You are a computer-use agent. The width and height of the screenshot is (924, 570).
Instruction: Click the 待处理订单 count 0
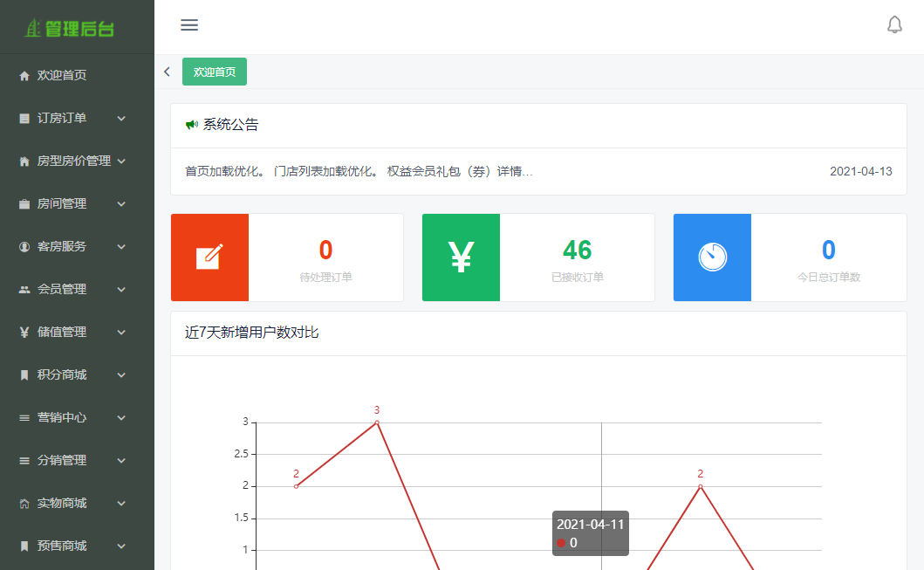click(x=325, y=250)
